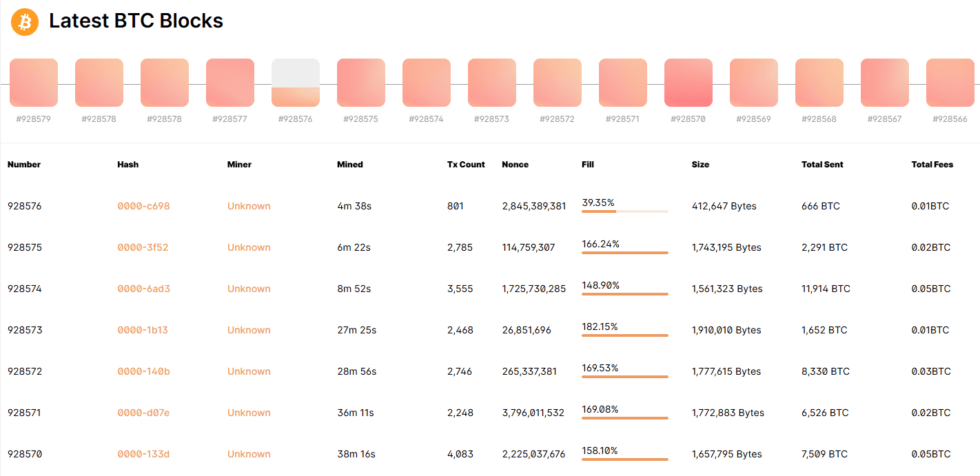980x476 pixels.
Task: Open block tile #928575
Action: click(x=360, y=83)
